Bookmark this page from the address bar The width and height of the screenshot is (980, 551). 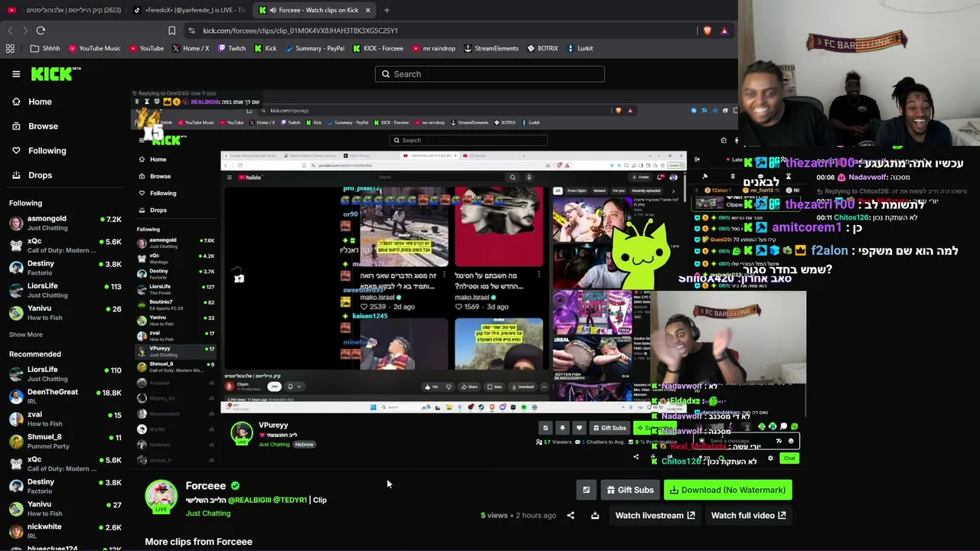171,31
